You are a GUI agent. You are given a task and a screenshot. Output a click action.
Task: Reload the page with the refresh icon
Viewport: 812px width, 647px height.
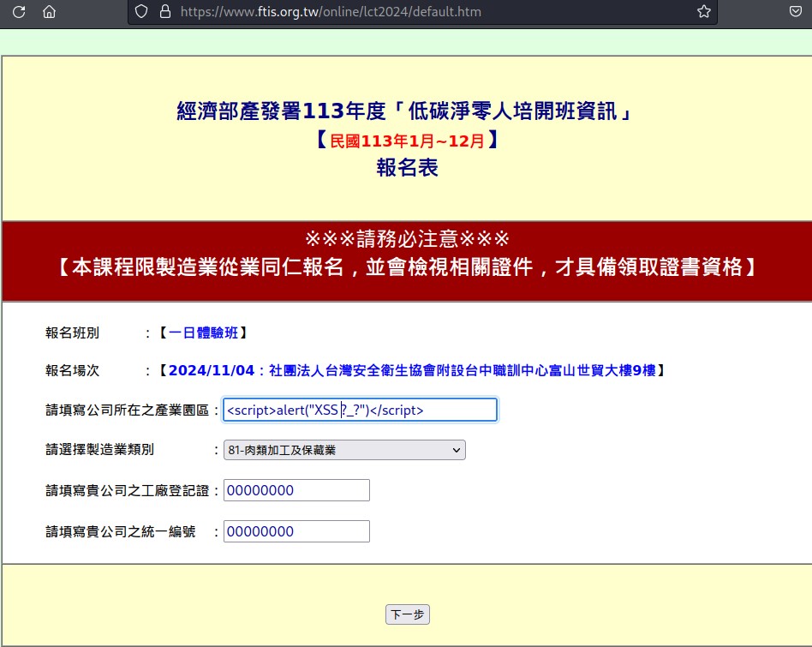click(x=19, y=11)
